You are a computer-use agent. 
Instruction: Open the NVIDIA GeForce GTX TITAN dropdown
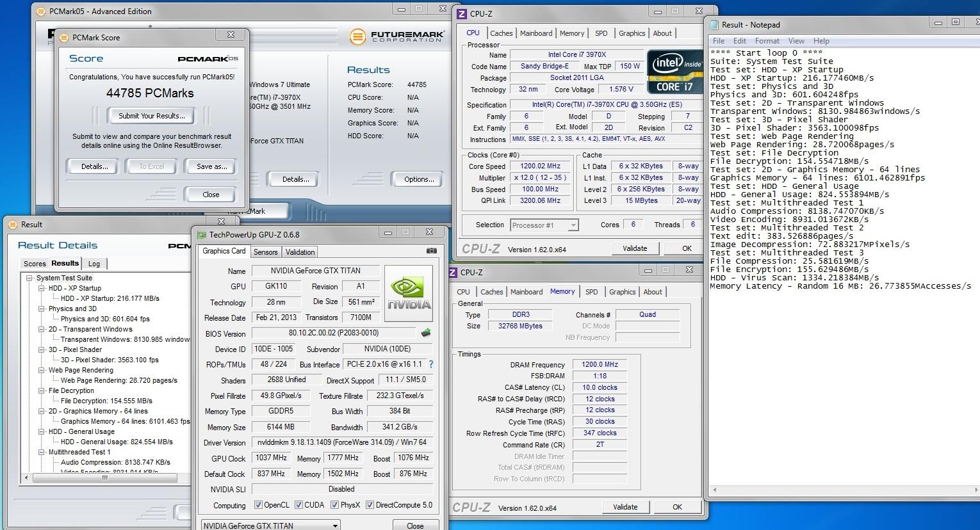[271, 526]
